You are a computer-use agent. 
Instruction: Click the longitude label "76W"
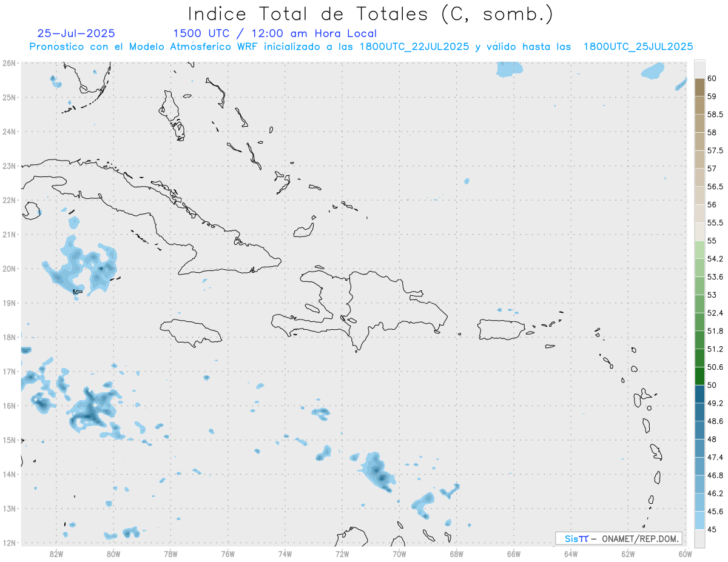pos(228,553)
